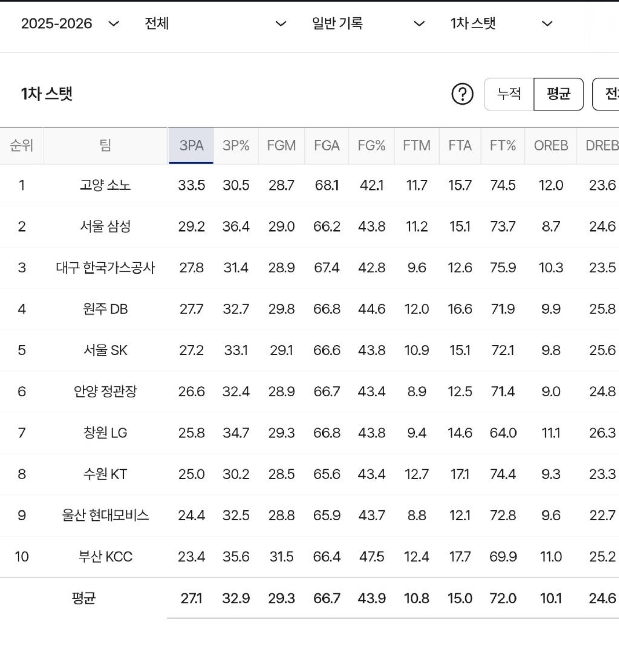Select the 평균 average toggle
This screenshot has height=672, width=619.
[559, 94]
